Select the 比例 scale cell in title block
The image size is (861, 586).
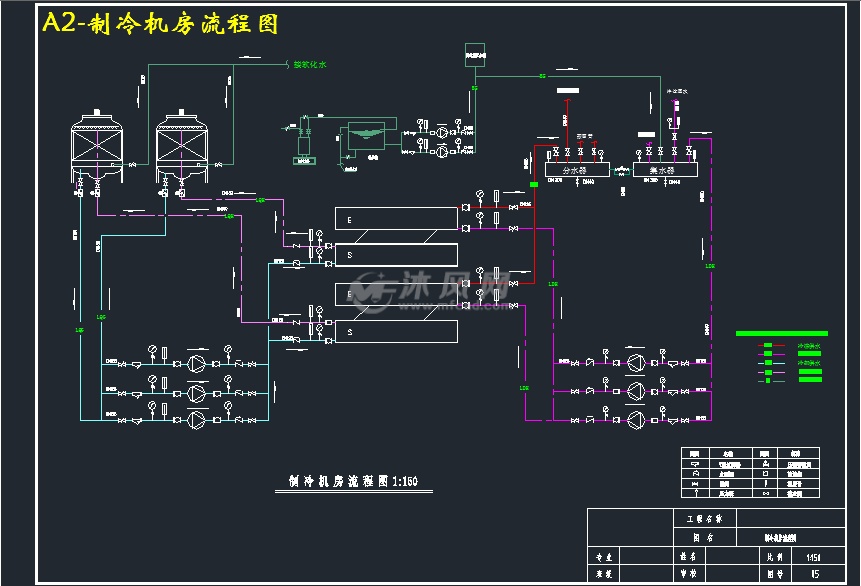(775, 556)
